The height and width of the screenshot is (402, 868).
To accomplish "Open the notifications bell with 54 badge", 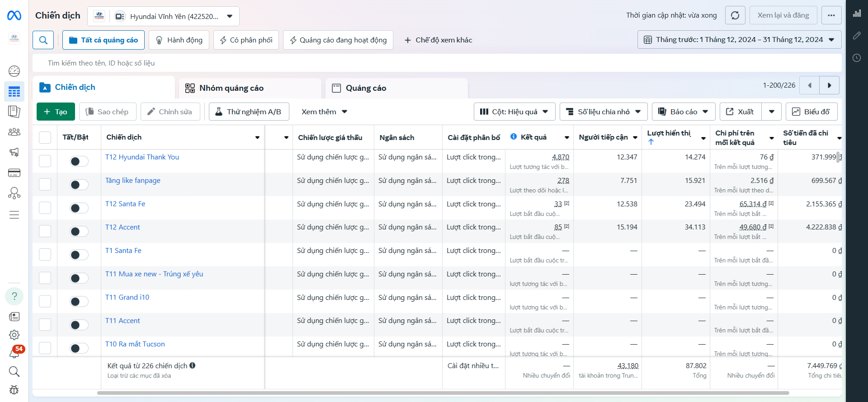I will 14,352.
